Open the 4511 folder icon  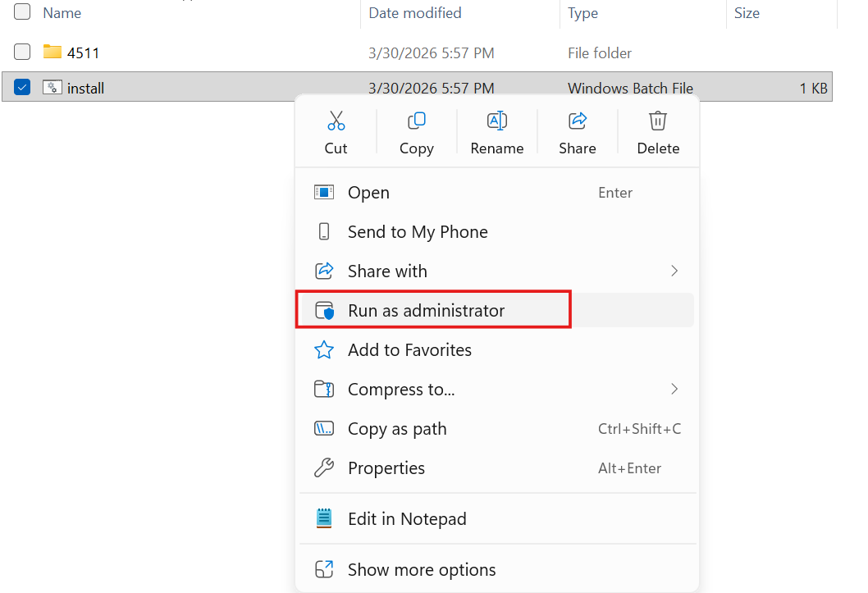pos(53,52)
